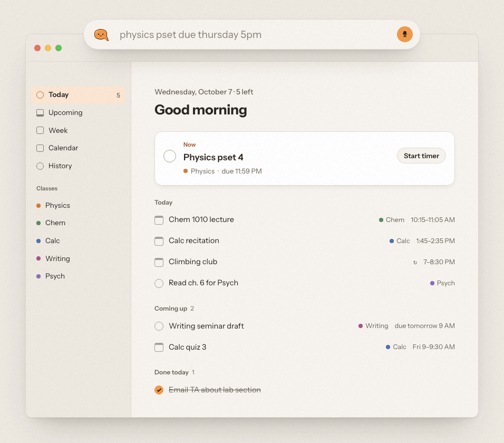Click the calendar icon beside Climbing club
The image size is (504, 443).
(159, 262)
